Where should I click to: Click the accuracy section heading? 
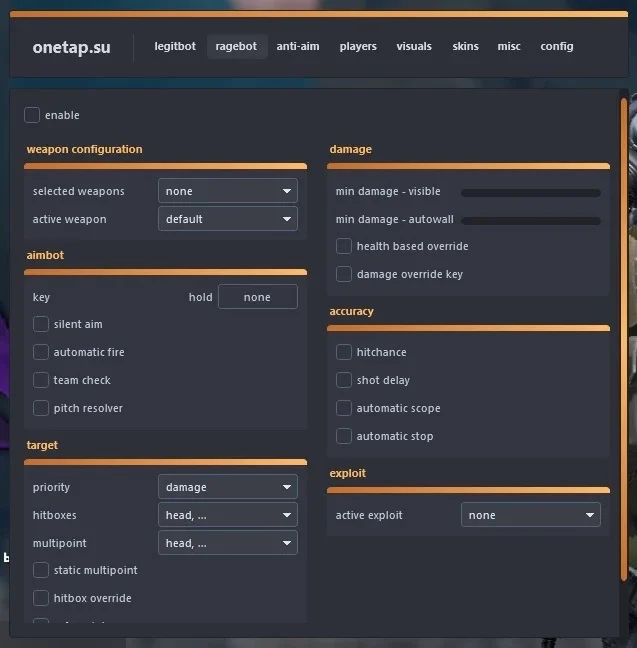click(351, 311)
